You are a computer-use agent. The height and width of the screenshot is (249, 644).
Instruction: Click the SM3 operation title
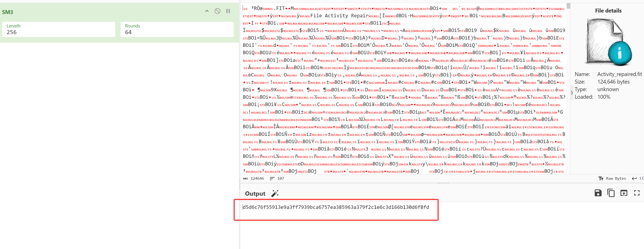click(8, 12)
